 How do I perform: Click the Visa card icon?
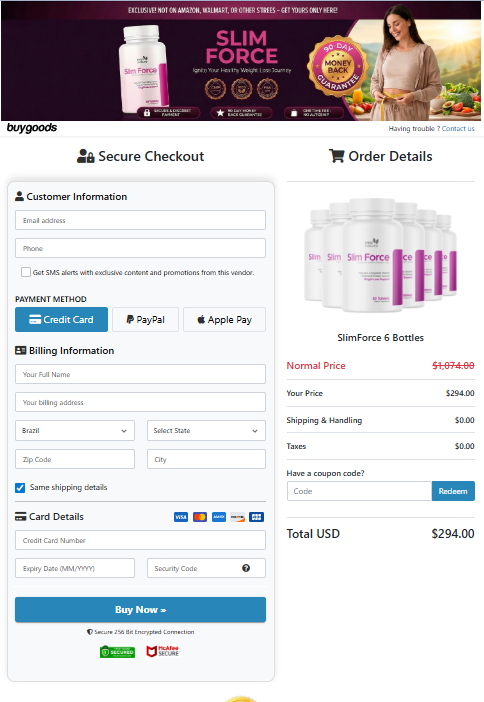click(181, 517)
